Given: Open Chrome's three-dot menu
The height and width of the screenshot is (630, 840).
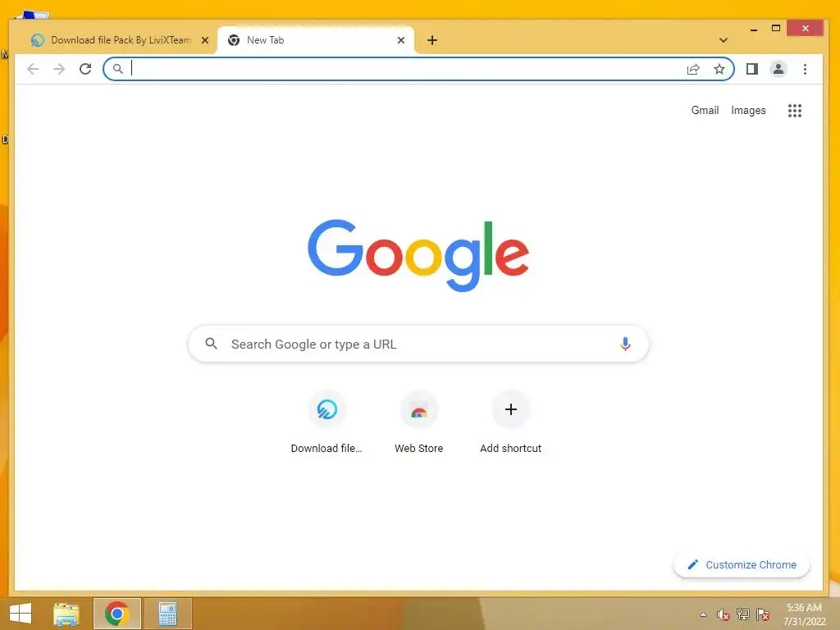Looking at the screenshot, I should click(x=805, y=69).
